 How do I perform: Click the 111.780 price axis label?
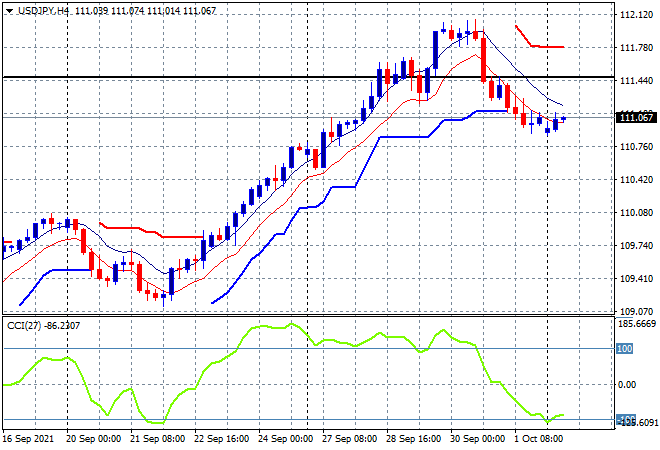tap(636, 48)
